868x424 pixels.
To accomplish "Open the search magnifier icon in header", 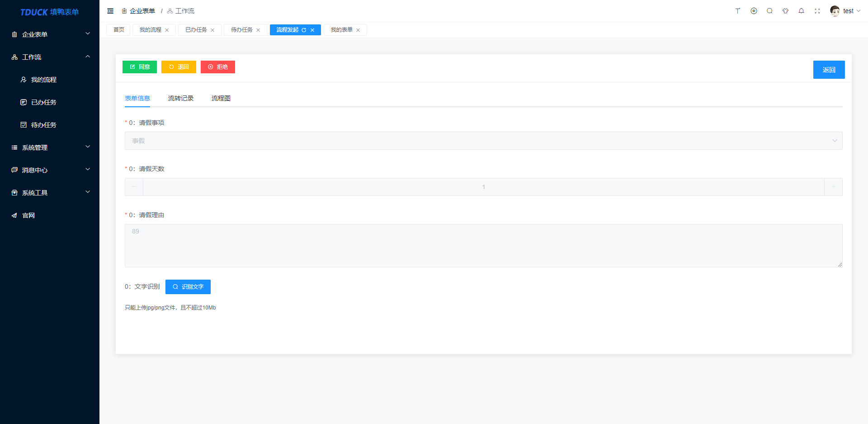I will (769, 11).
